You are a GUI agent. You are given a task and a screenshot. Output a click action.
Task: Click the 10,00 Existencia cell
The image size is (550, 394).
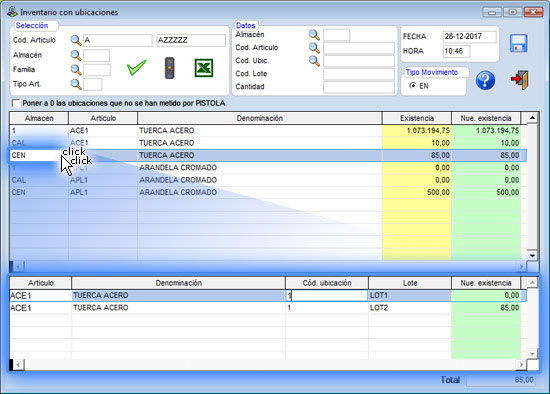417,143
